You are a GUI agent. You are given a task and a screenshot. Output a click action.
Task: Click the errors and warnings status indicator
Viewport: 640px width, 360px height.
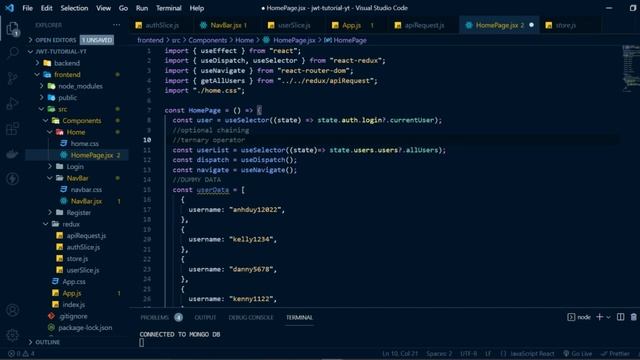[x=22, y=354]
